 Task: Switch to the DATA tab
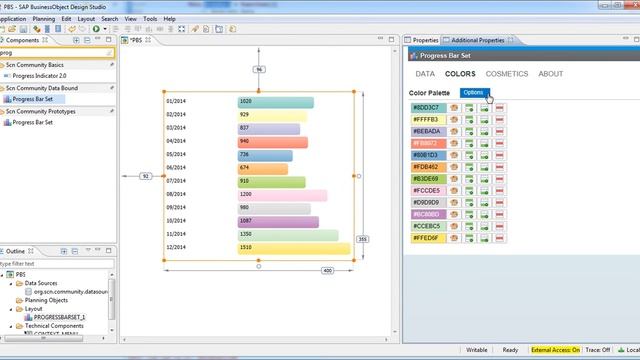425,74
